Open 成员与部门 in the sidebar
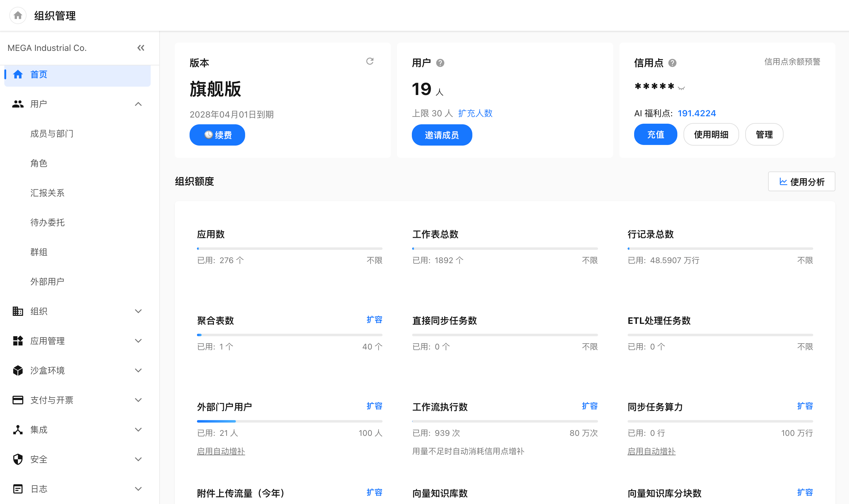This screenshot has width=849, height=504. (x=52, y=134)
